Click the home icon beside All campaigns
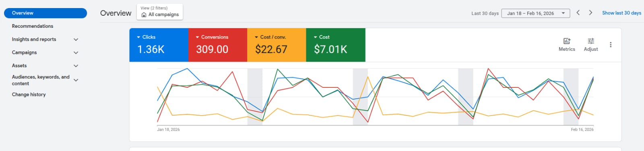Viewport: 644px width, 151px height. (x=144, y=14)
